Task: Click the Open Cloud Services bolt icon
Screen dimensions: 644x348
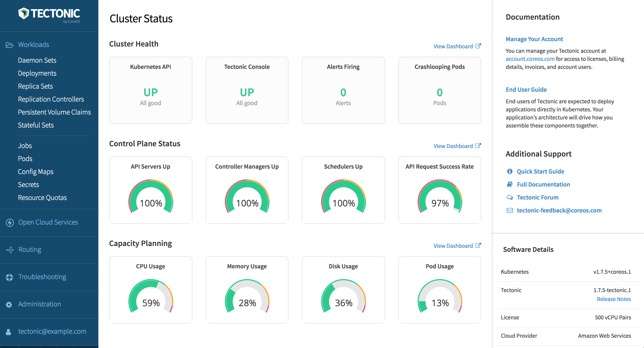Action: (10, 222)
